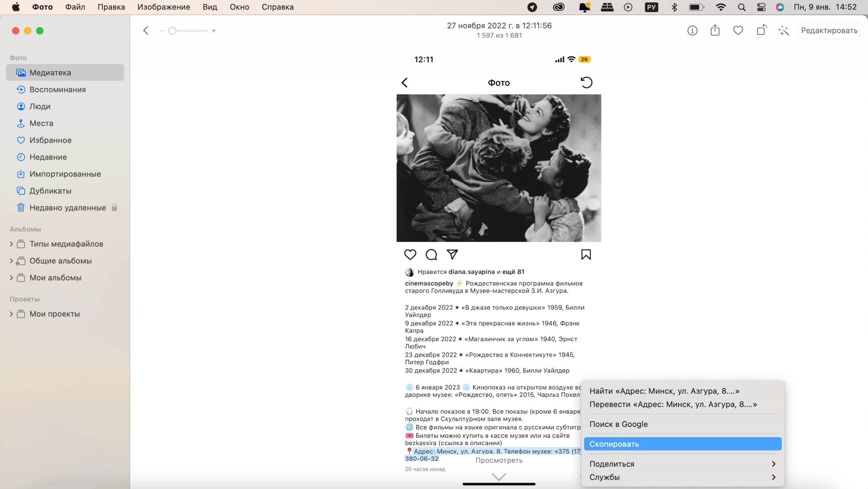Open the Фото app menu

coord(42,7)
